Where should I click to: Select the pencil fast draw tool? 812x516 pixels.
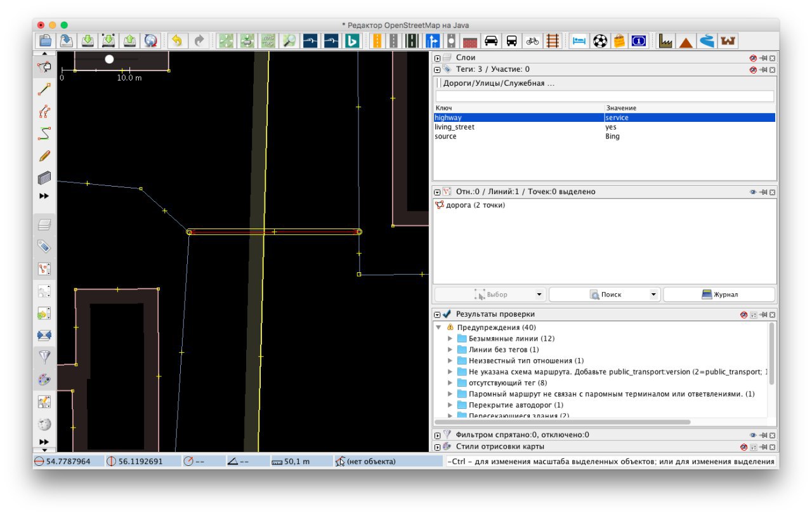[44, 155]
